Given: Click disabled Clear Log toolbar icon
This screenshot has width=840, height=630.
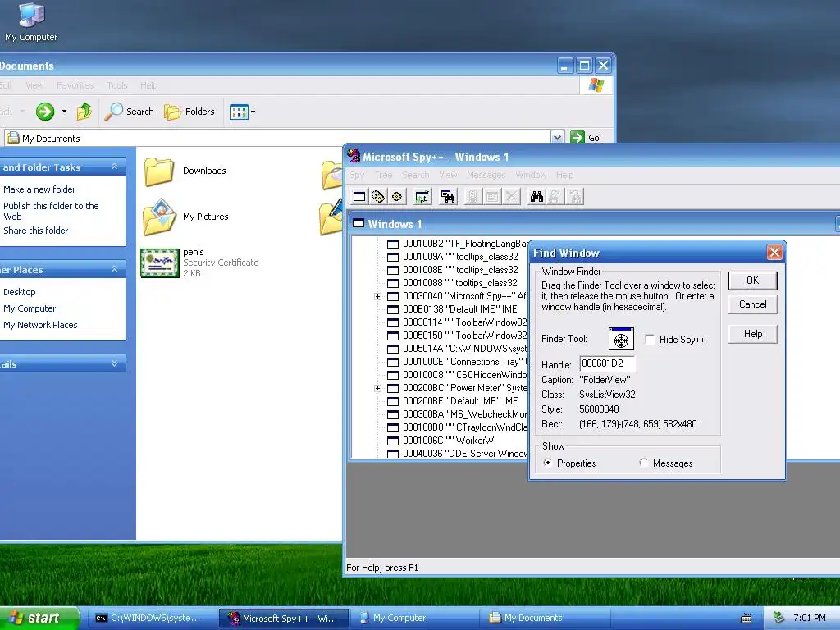Looking at the screenshot, I should pyautogui.click(x=512, y=197).
